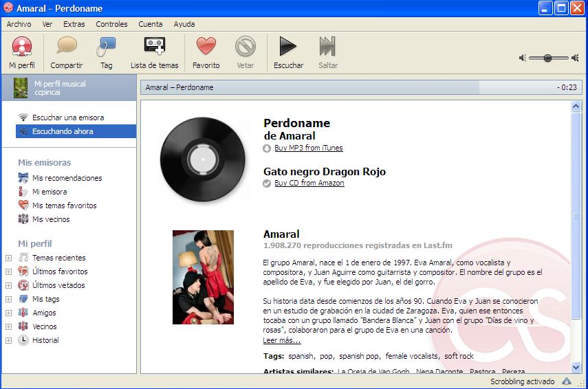
Task: Expand Vecinos node
Action: click(x=9, y=326)
